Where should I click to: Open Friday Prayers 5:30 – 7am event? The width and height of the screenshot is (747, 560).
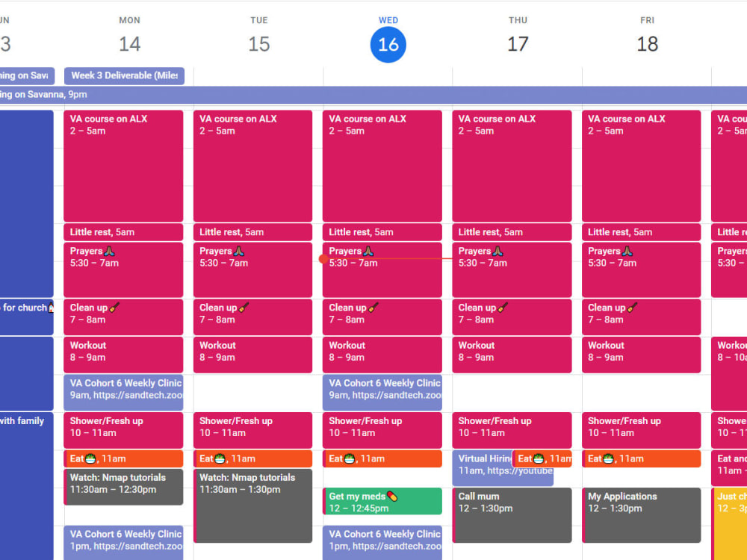coord(641,270)
